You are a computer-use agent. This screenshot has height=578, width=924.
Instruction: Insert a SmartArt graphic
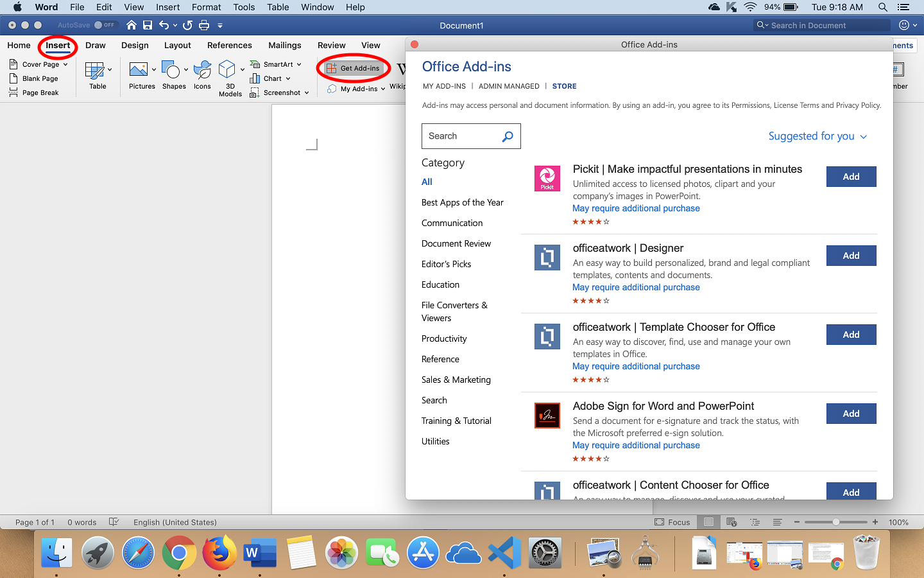pos(275,64)
